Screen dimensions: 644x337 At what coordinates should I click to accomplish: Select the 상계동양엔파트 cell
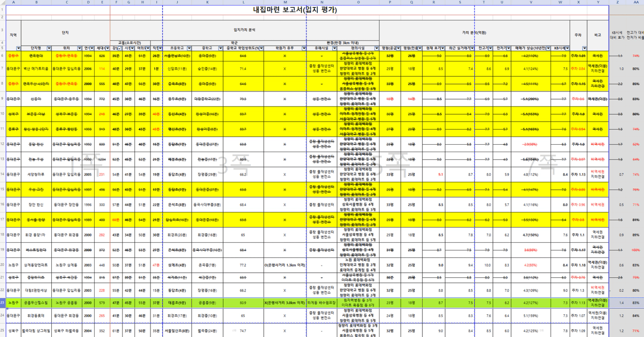point(36,265)
